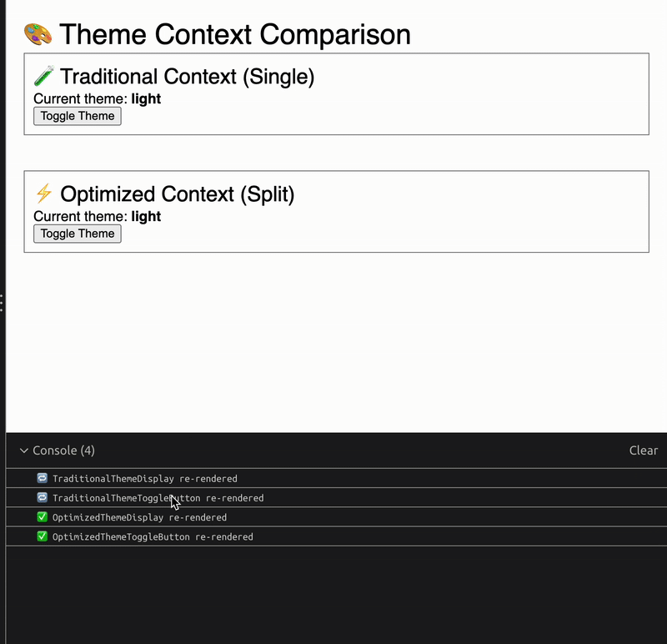Screen dimensions: 667x644
Task: Click the green checkmark on the OptimizedThemeToggleButton log
Action: (43, 536)
